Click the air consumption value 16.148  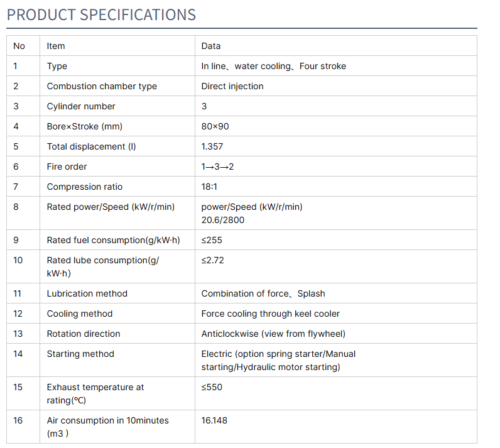point(214,420)
